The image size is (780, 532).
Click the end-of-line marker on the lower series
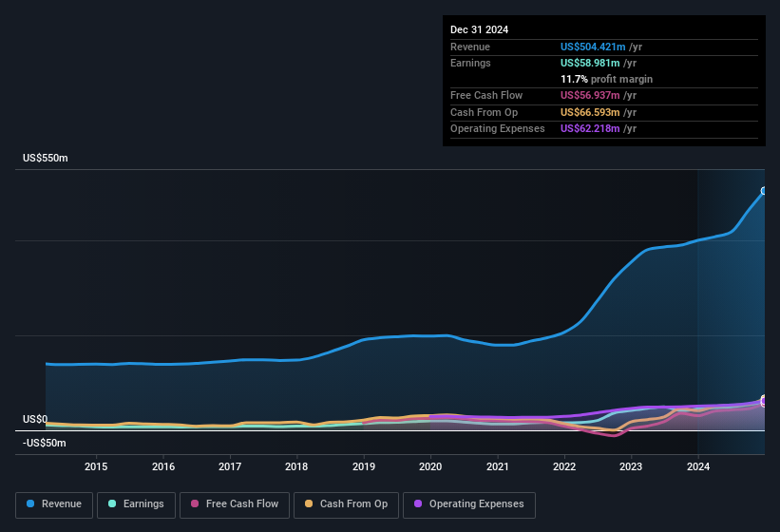(764, 401)
